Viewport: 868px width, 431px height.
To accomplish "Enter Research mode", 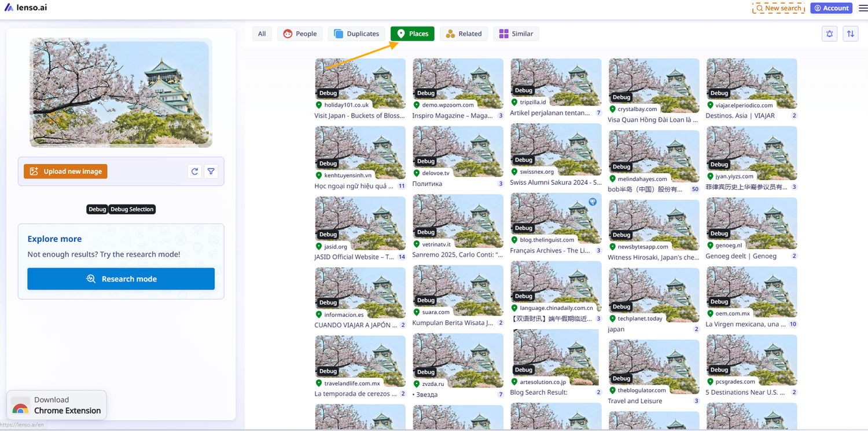I will [x=121, y=279].
